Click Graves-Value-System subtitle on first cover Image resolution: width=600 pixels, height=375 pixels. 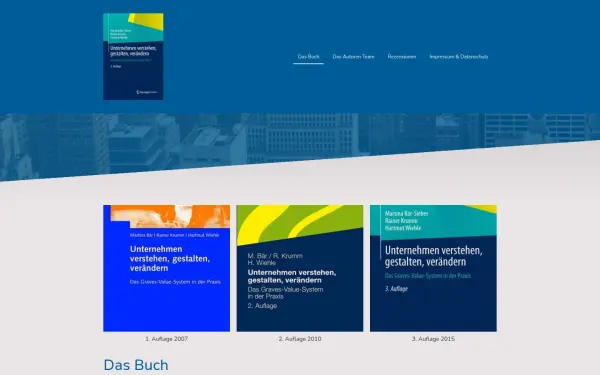click(x=175, y=282)
